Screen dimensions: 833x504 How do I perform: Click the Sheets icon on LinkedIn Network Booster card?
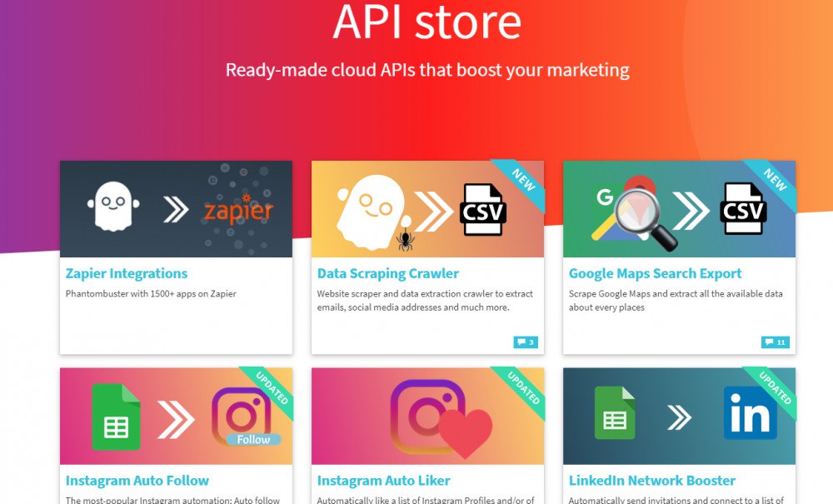point(615,413)
